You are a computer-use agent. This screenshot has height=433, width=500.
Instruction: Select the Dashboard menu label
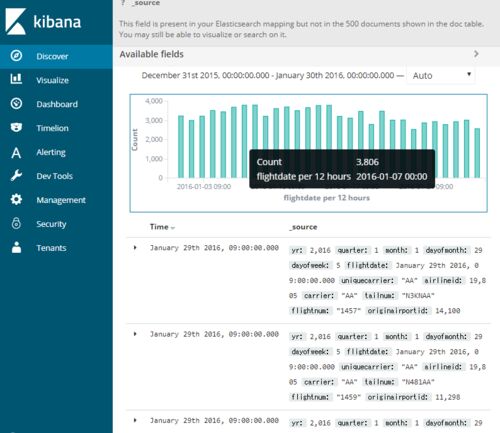click(x=57, y=104)
